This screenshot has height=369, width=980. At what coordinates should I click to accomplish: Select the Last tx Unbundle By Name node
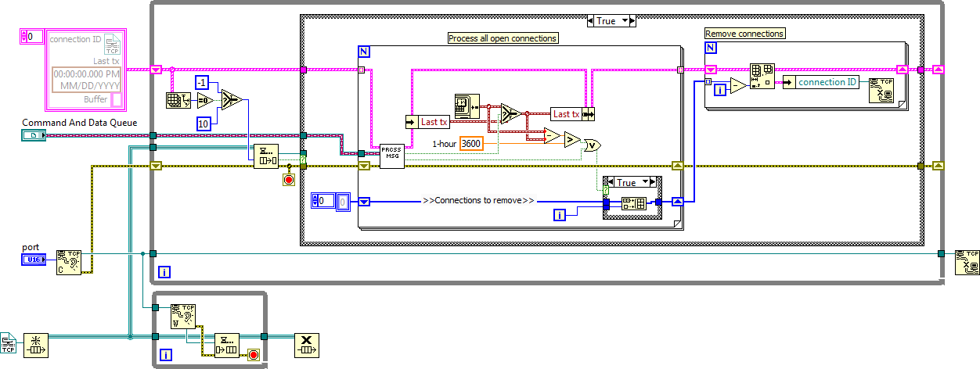[x=427, y=122]
